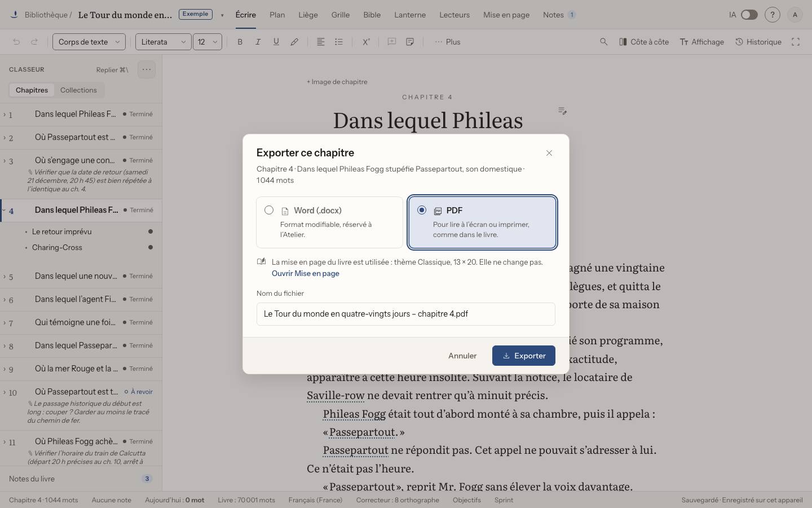Click the Exporter button
This screenshot has height=508, width=812.
(x=524, y=356)
